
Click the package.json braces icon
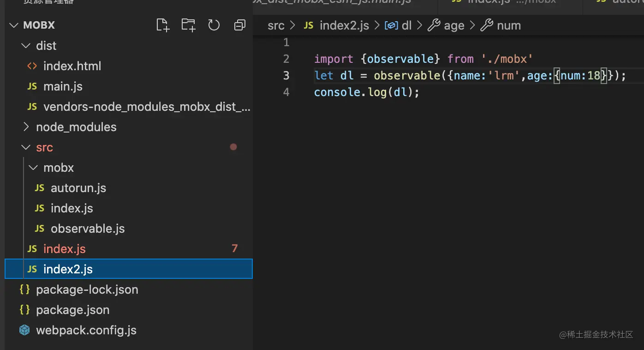[25, 310]
